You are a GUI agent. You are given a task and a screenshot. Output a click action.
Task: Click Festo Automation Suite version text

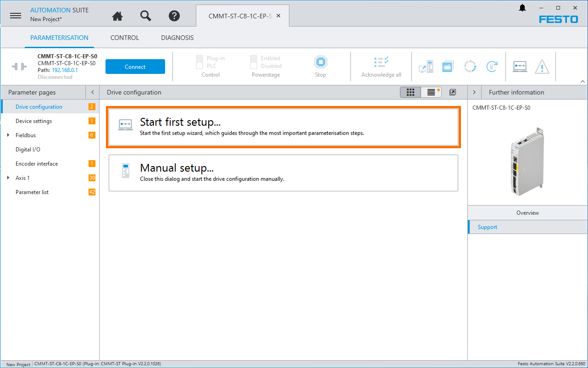pos(551,364)
